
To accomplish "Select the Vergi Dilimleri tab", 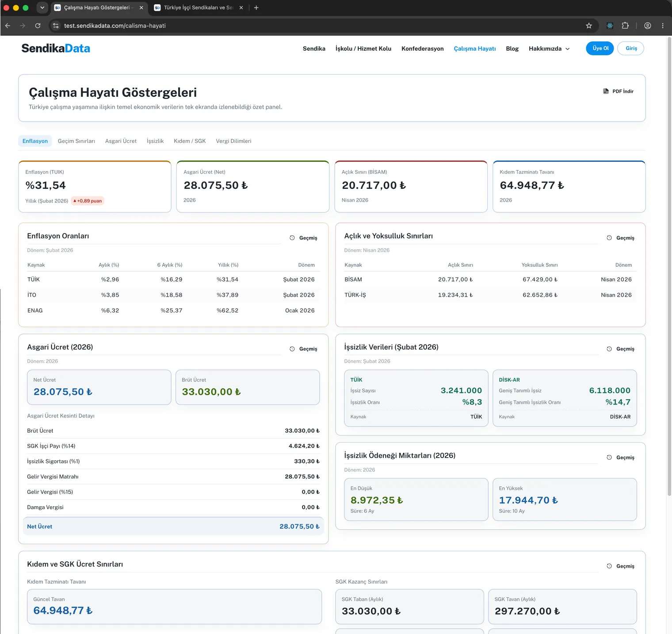I will [x=233, y=141].
